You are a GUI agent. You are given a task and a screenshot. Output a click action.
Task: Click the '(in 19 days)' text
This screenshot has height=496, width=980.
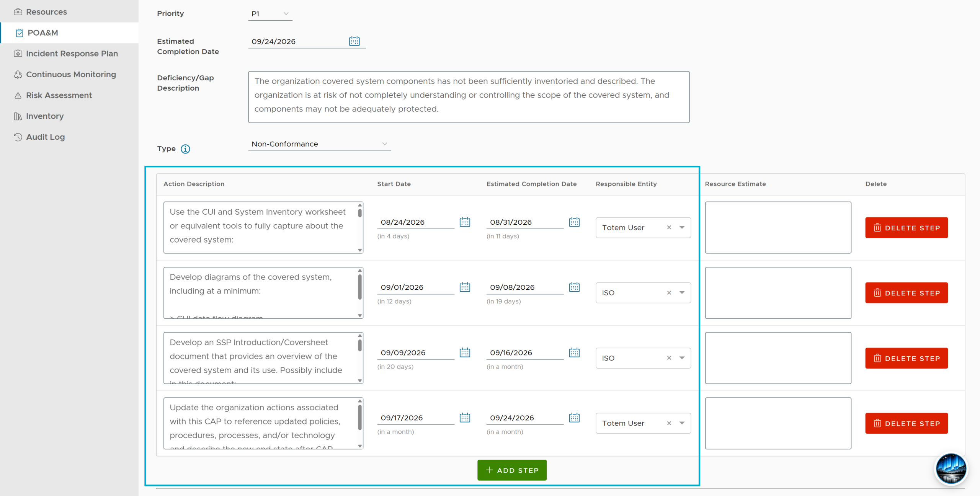coord(503,301)
